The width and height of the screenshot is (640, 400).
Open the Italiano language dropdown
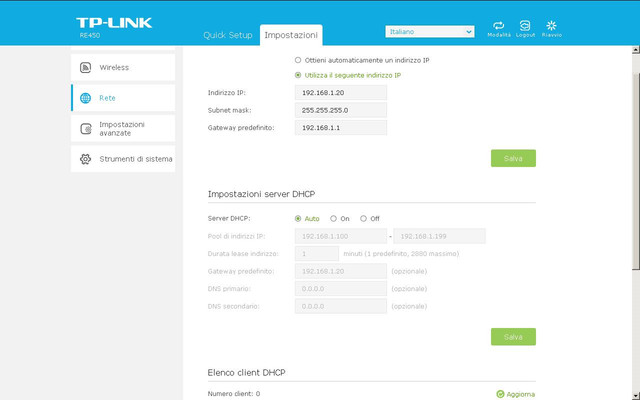click(430, 31)
